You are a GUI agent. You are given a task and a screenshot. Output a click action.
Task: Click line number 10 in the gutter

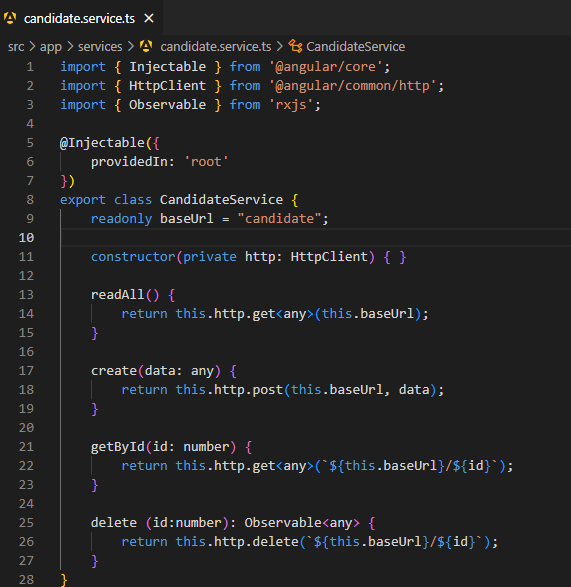tap(26, 238)
